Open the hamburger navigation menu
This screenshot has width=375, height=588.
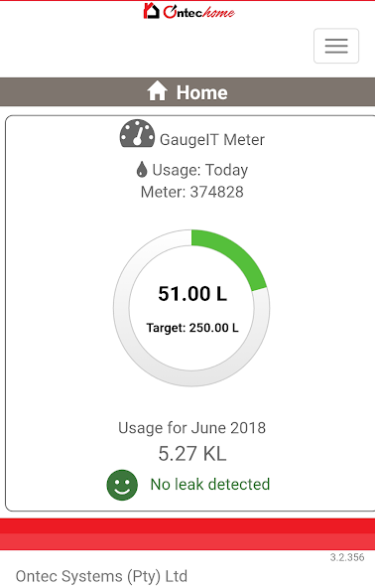336,46
